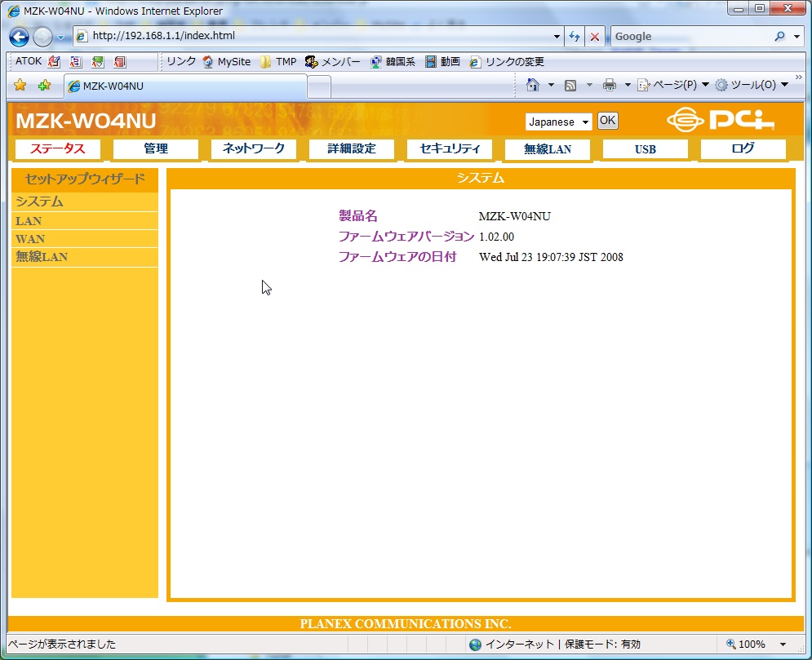This screenshot has height=660, width=812.
Task: Click product name value MZK-W04NU
Action: (x=515, y=216)
